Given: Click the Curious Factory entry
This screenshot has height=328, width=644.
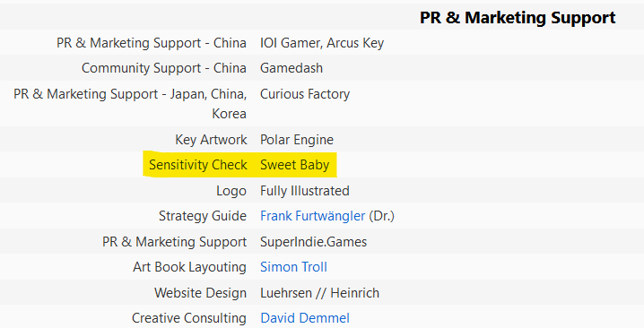Looking at the screenshot, I should point(305,94).
